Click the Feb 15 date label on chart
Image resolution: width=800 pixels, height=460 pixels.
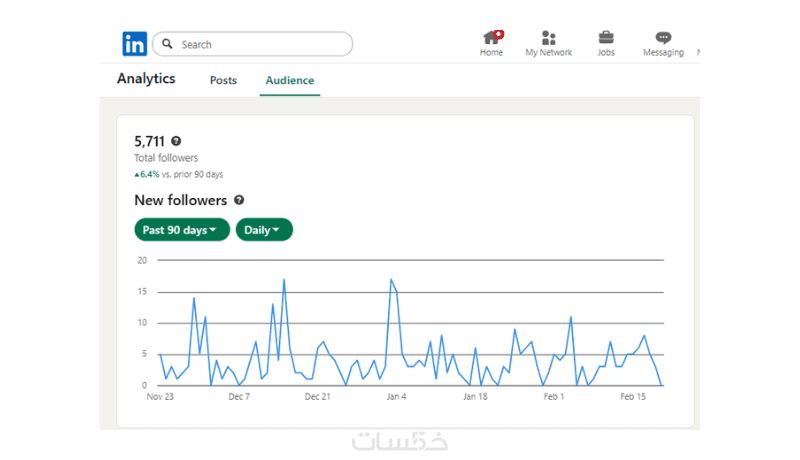tap(634, 397)
